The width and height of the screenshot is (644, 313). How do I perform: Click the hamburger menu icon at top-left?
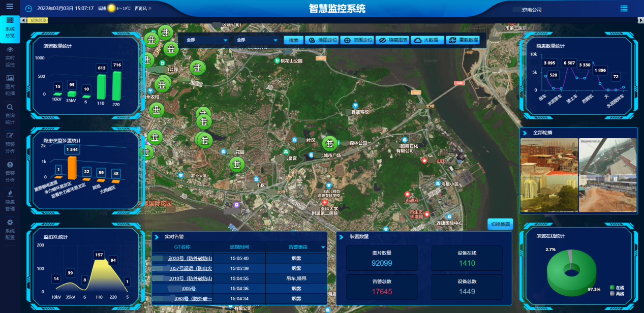tap(10, 8)
